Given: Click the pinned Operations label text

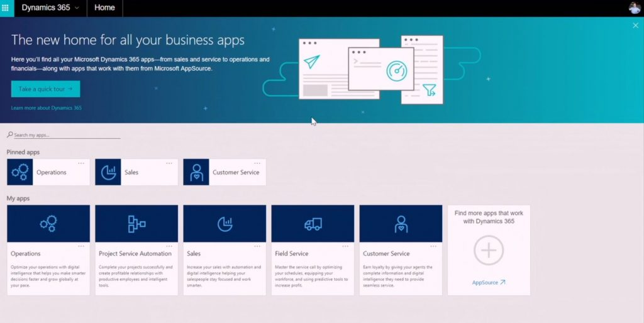Looking at the screenshot, I should 52,172.
